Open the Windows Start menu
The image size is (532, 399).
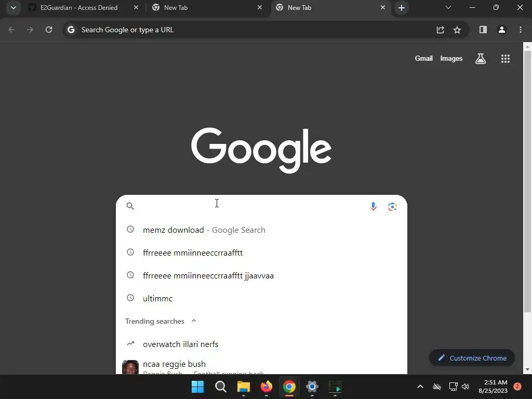[197, 387]
